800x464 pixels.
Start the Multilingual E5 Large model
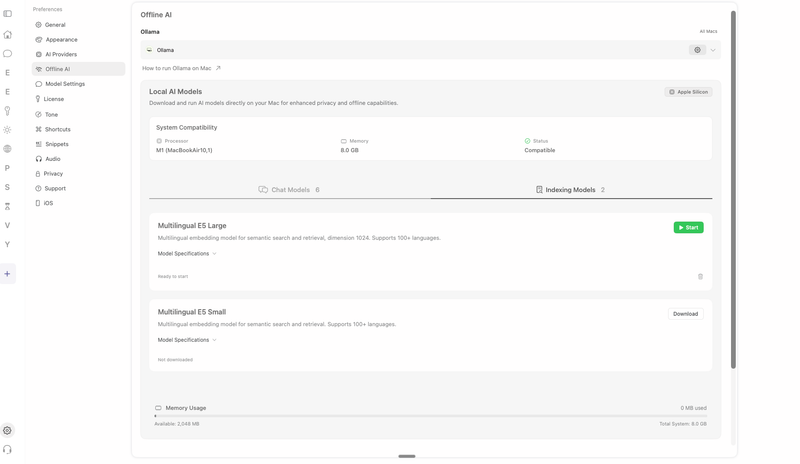[688, 228]
